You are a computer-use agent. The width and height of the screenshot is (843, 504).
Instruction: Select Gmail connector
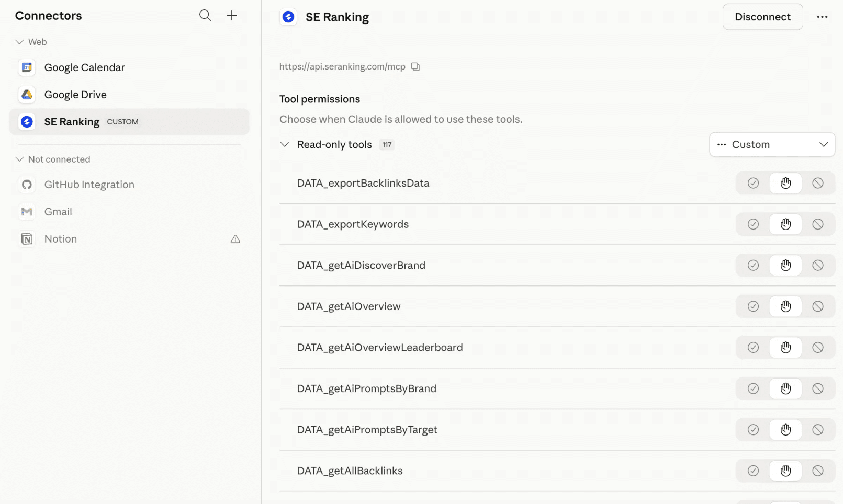(x=129, y=212)
